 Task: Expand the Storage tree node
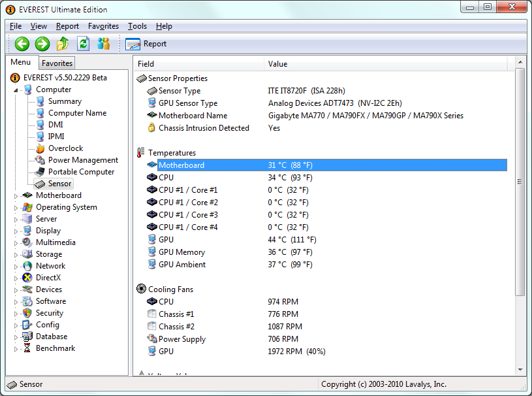[x=16, y=254]
